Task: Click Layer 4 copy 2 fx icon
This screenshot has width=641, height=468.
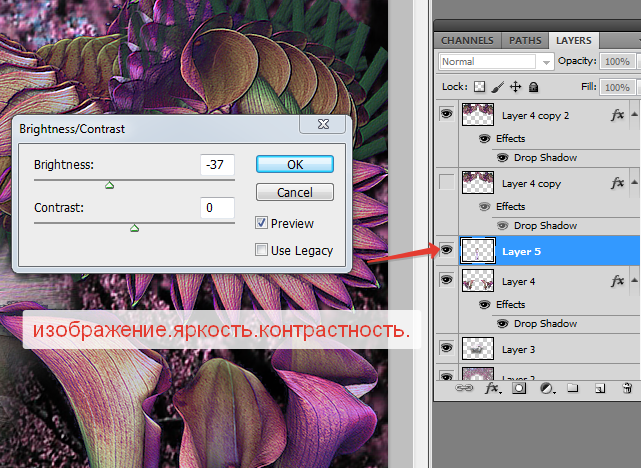Action: [x=617, y=115]
